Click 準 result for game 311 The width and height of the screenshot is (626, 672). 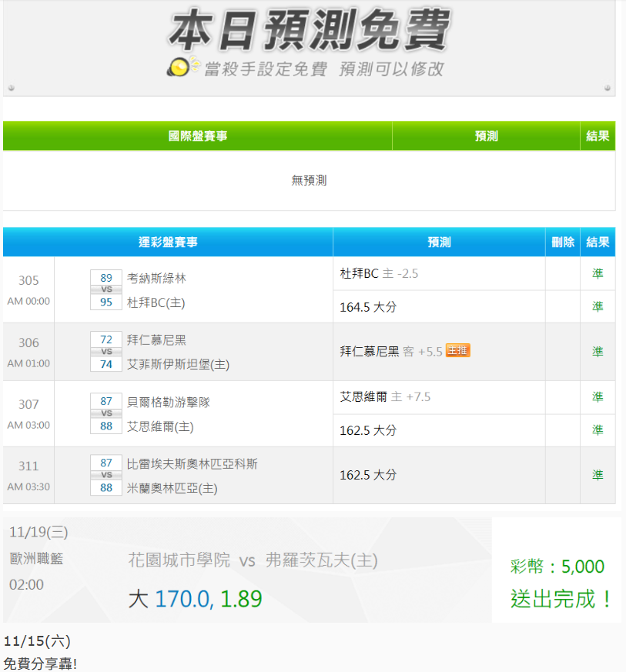tap(598, 475)
